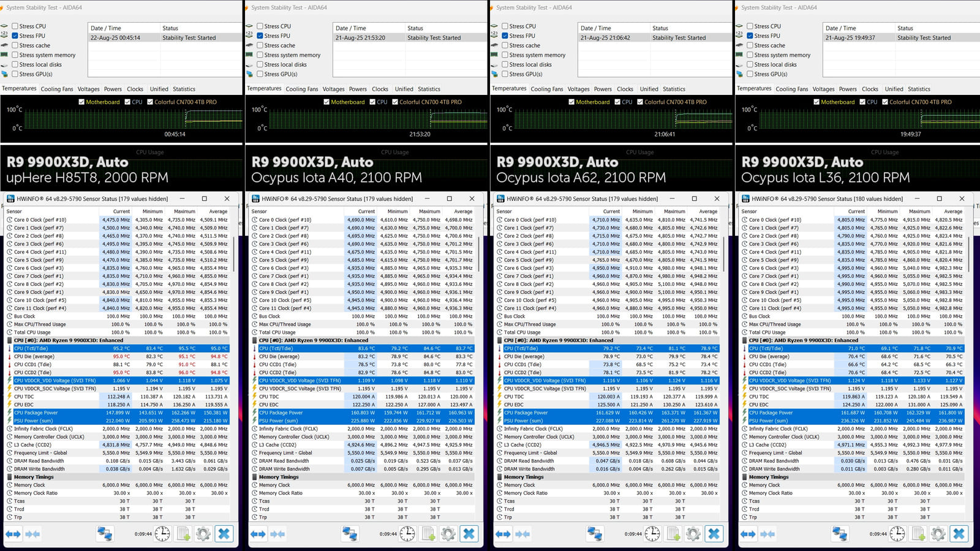Untick the CPU graph checkbox in the 21-Aug-25 19:49:37 window
Screen dimensions: 980x551
tap(862, 102)
